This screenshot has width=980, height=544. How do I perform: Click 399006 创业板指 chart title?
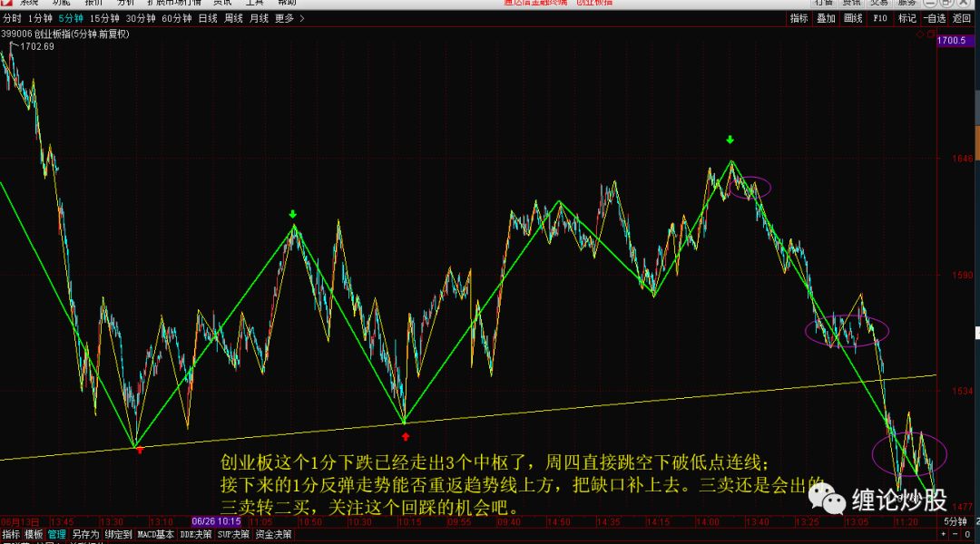[65, 34]
